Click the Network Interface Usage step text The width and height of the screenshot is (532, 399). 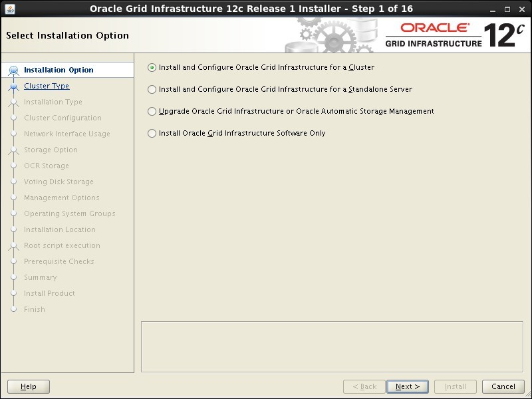pyautogui.click(x=67, y=134)
